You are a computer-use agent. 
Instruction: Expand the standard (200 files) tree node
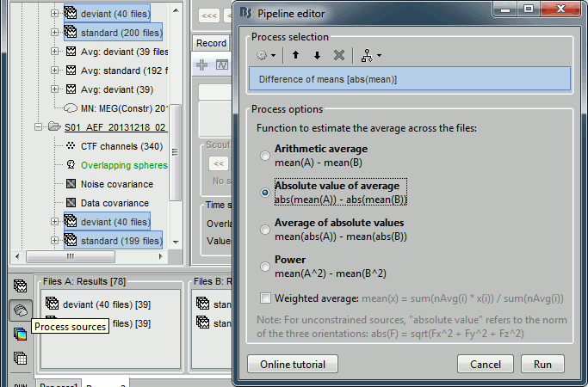pos(55,34)
